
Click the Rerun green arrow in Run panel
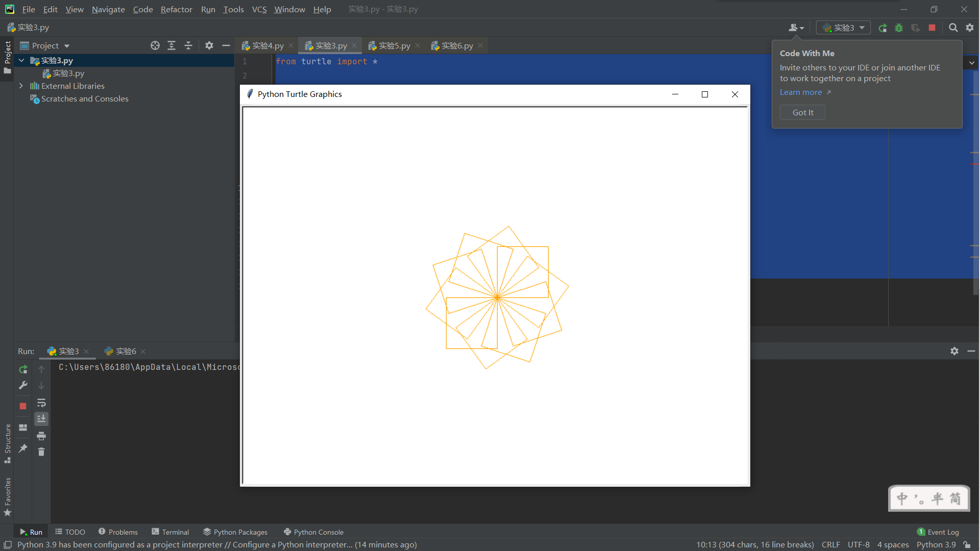23,369
